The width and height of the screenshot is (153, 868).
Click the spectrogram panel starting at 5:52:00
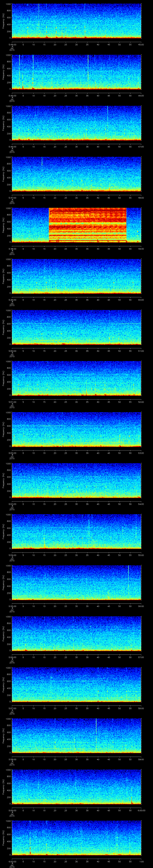tap(76, 429)
